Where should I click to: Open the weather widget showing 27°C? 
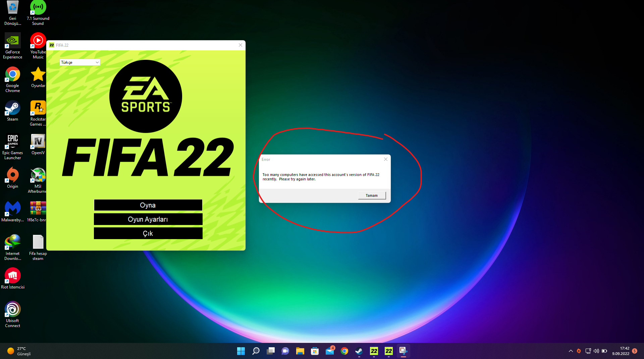click(19, 351)
